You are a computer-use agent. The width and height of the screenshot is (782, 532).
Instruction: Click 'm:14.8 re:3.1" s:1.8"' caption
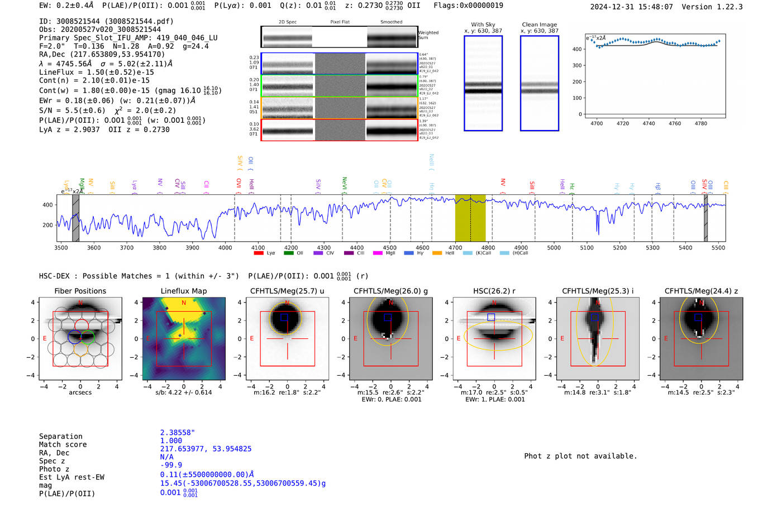tap(598, 392)
